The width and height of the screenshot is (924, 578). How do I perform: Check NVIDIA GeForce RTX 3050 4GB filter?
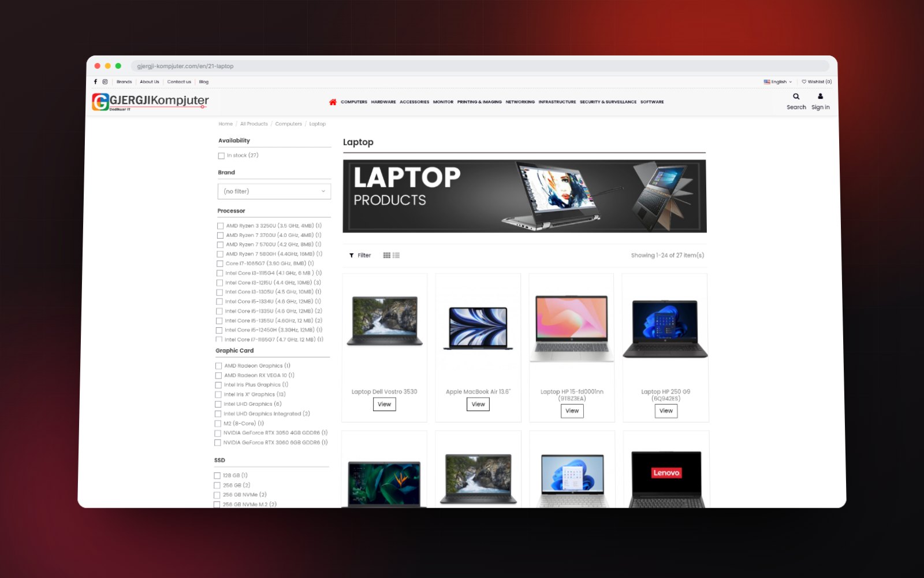click(218, 433)
